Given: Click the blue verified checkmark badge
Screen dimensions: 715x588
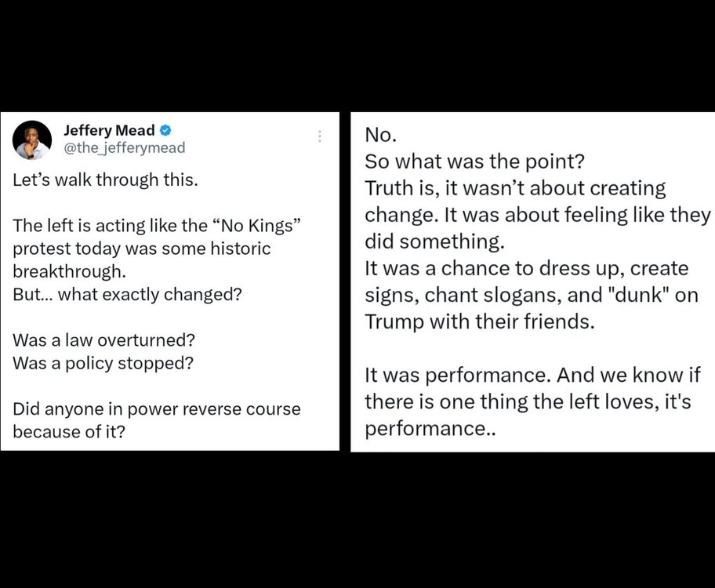Looking at the screenshot, I should click(x=166, y=130).
